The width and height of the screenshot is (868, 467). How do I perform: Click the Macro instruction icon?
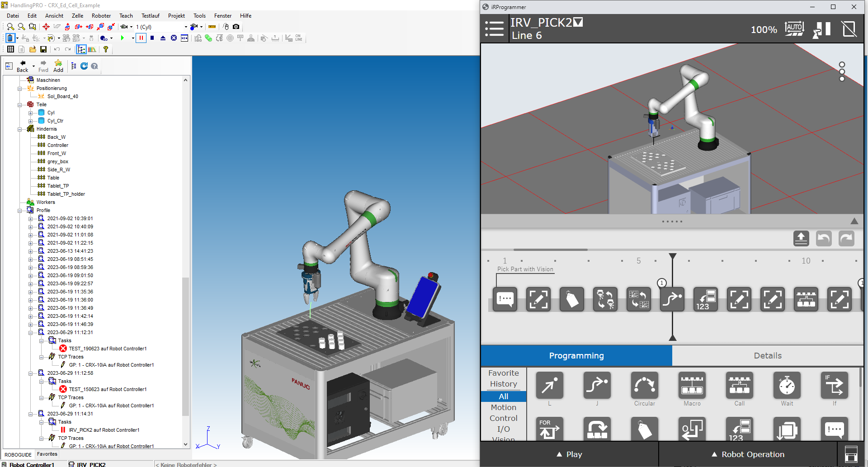tap(692, 386)
